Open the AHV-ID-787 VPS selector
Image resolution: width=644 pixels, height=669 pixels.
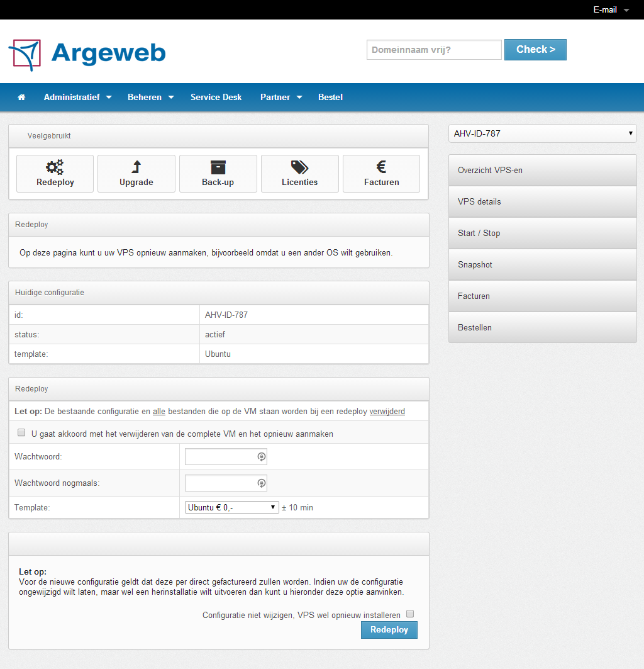542,133
